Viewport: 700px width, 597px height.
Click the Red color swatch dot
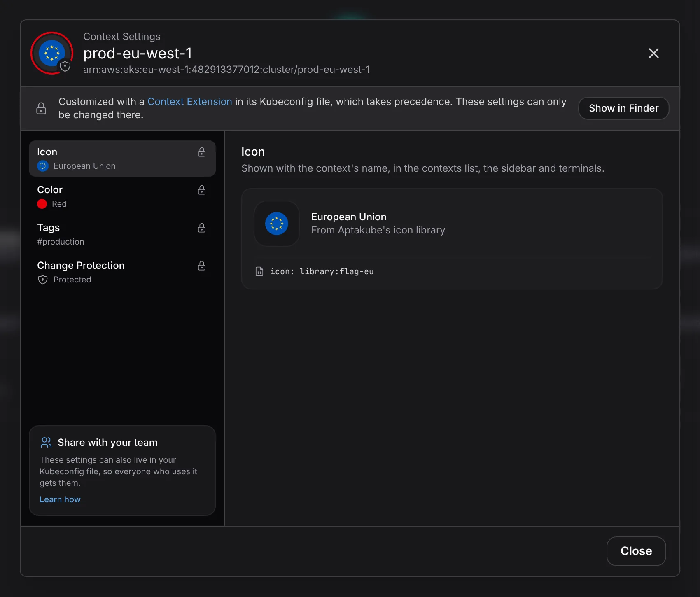tap(42, 204)
